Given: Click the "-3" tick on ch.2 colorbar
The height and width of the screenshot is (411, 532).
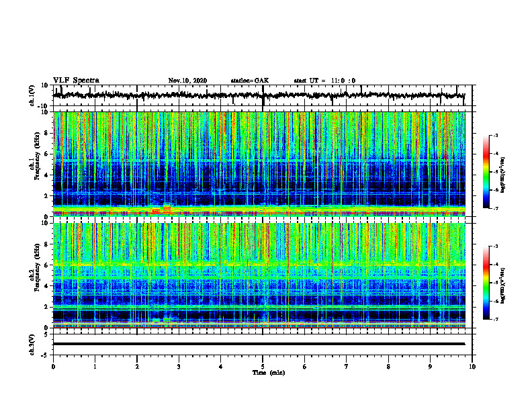Looking at the screenshot, I should (496, 246).
